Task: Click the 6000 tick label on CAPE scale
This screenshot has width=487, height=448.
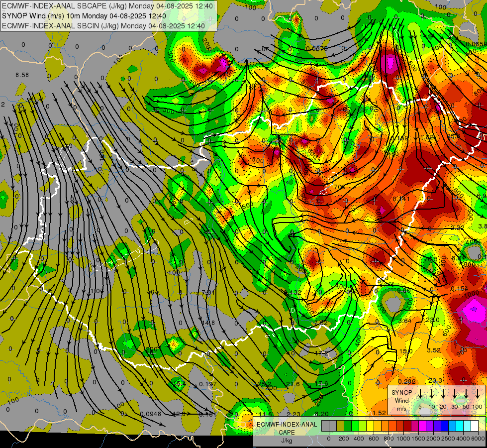Action: (x=478, y=439)
